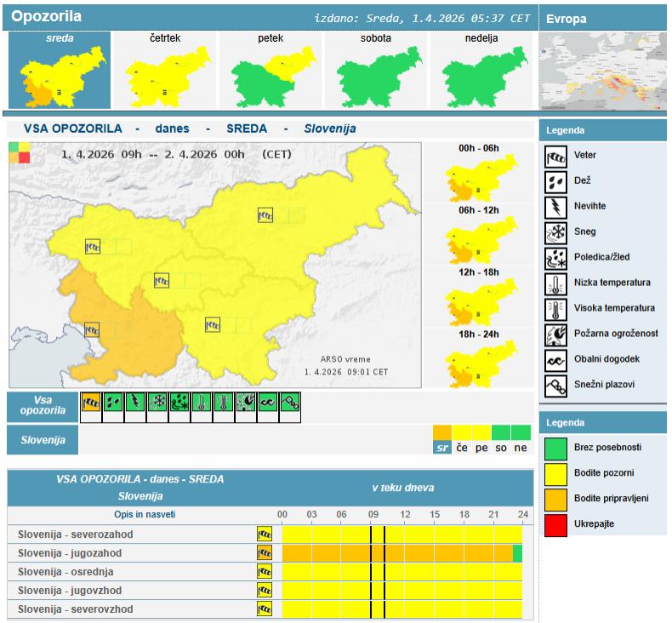
Task: Open the Vsa opozorila category button
Action: pos(43,406)
